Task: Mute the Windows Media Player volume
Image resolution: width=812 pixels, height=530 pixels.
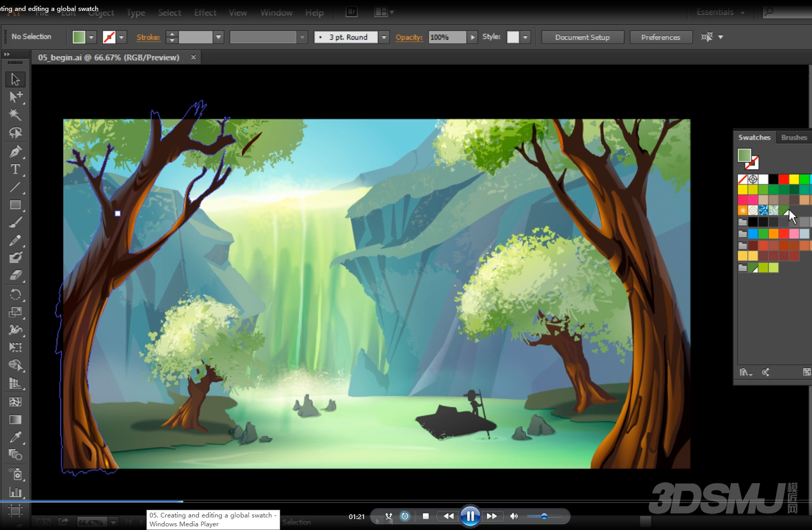Action: (514, 516)
